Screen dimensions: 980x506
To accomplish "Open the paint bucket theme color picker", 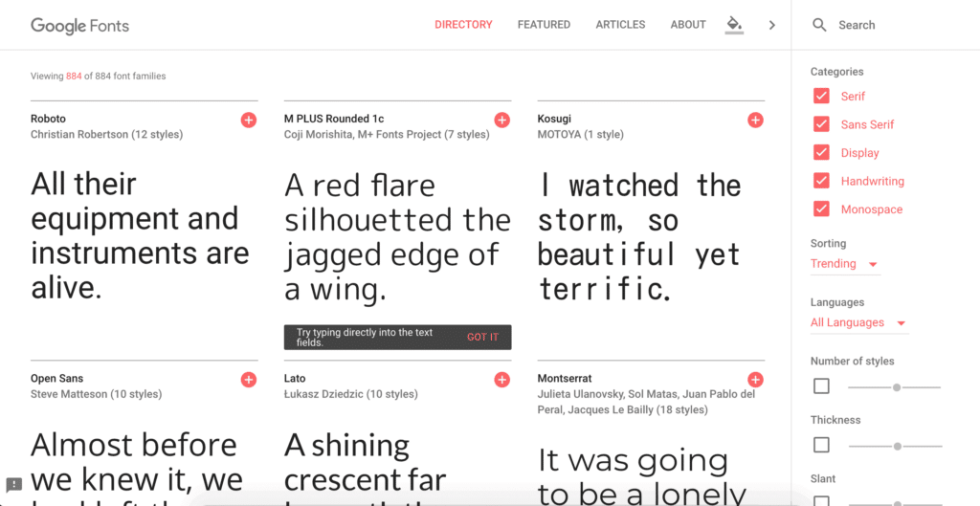I will click(x=734, y=25).
